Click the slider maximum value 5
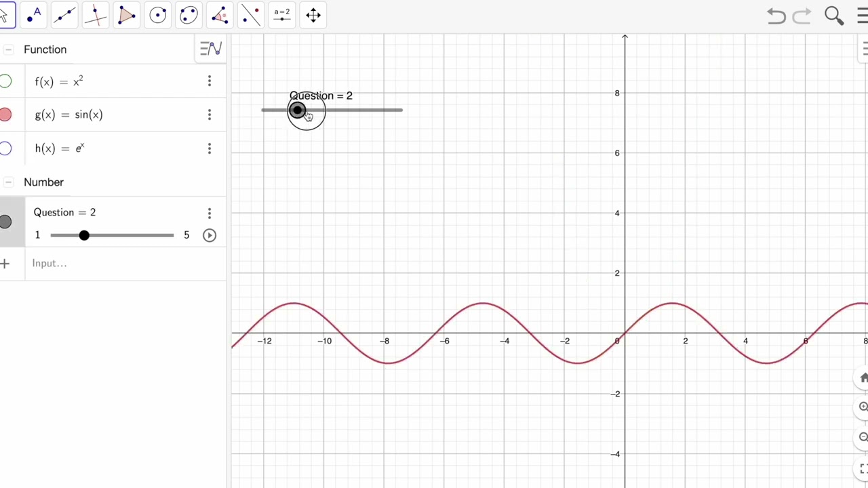 point(186,235)
